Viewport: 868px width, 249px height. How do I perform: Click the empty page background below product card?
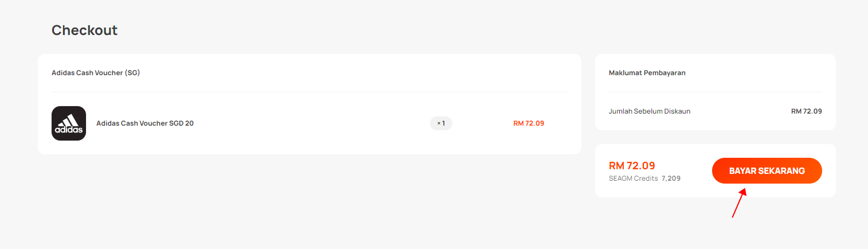coord(310,201)
